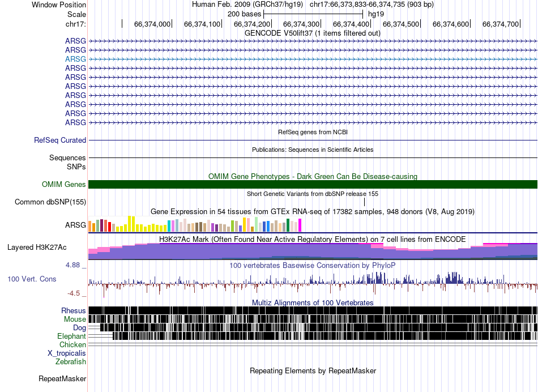Click the Elephant alignment row
This screenshot has height=392, width=538.
point(313,336)
